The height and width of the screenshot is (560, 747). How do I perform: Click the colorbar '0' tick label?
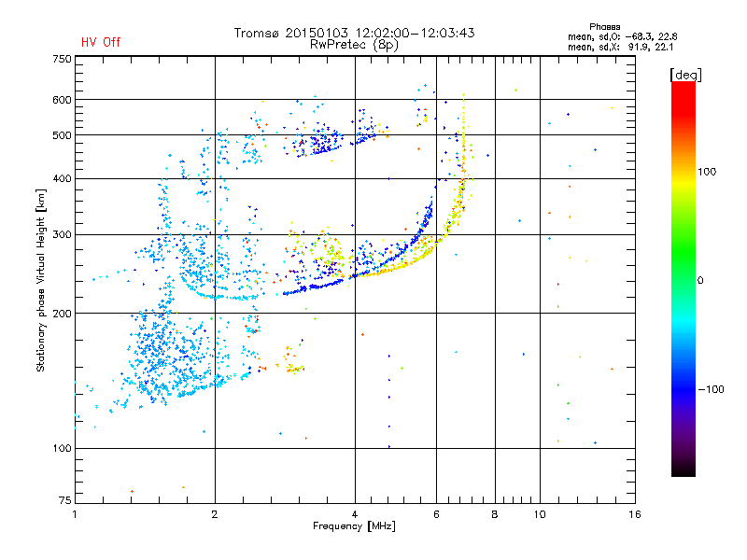click(x=700, y=281)
